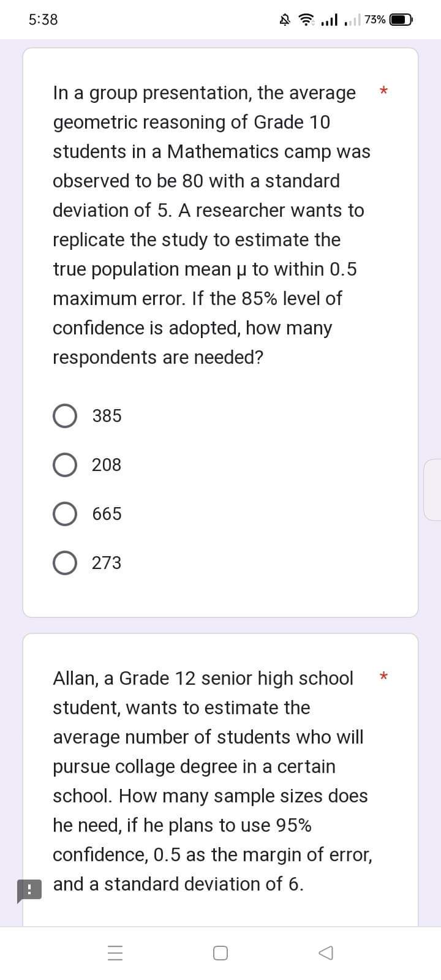The image size is (441, 980).
Task: Select the 385 radio button option
Action: 65,415
